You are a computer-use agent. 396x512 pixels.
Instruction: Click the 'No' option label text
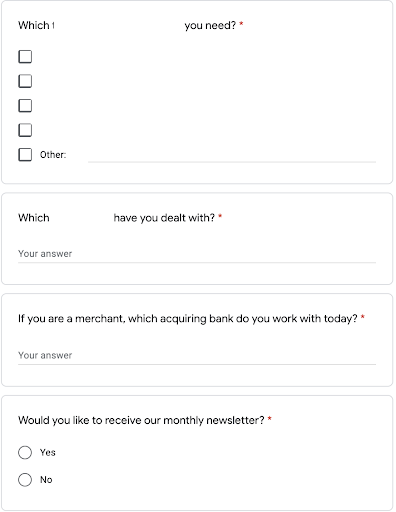coord(46,480)
